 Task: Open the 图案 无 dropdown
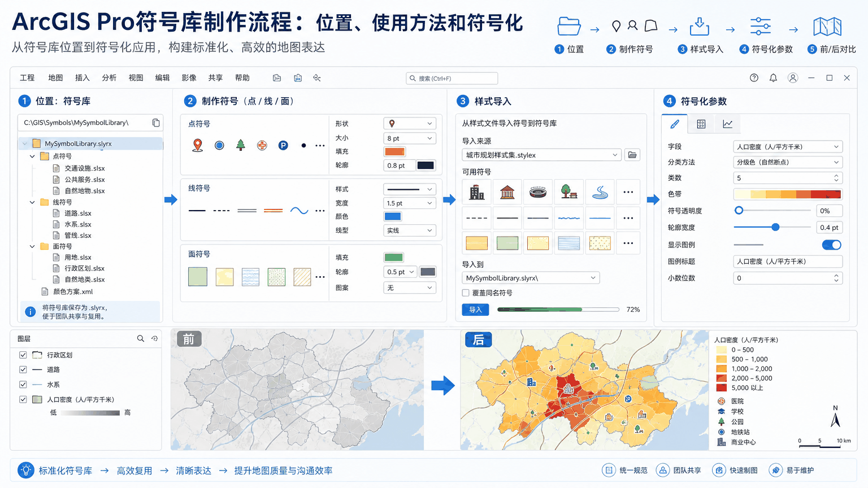tap(410, 287)
